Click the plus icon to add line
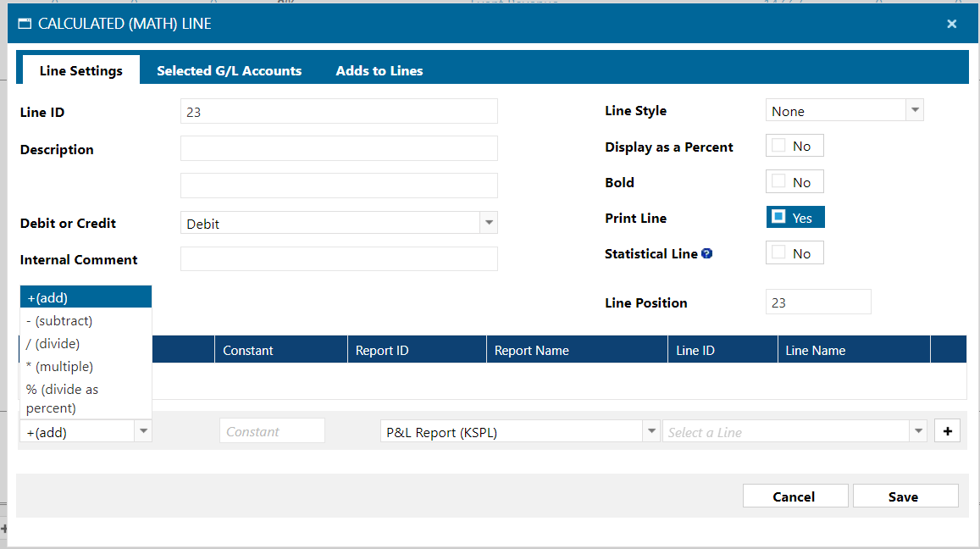Image resolution: width=980 pixels, height=549 pixels. pyautogui.click(x=946, y=431)
